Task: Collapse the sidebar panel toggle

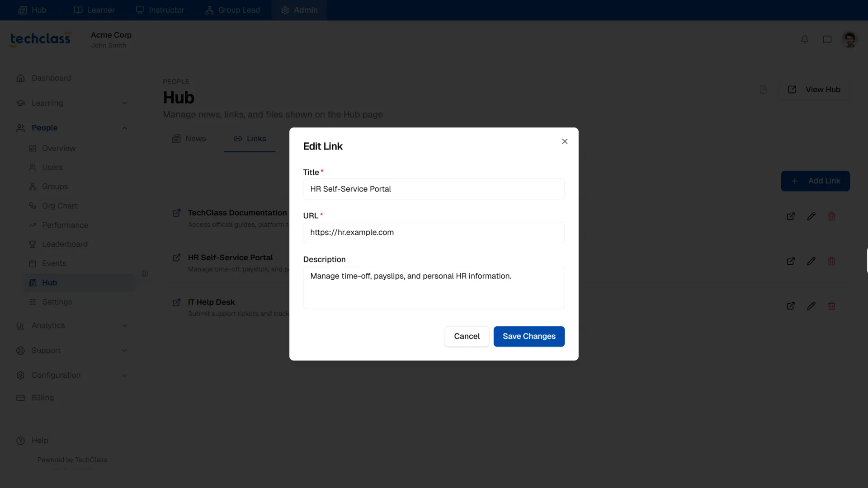Action: pyautogui.click(x=145, y=273)
